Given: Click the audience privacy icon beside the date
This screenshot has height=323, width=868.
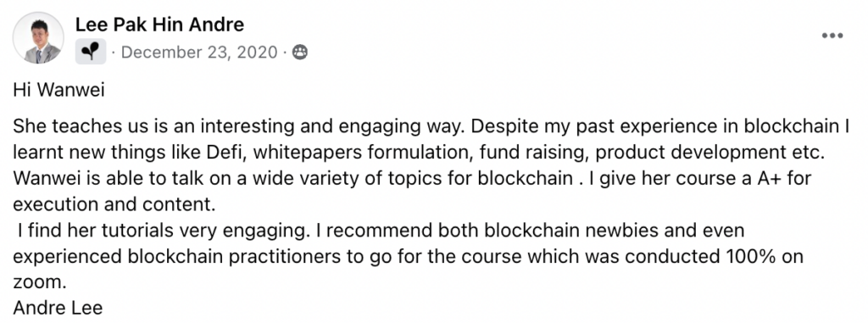Looking at the screenshot, I should pyautogui.click(x=299, y=53).
